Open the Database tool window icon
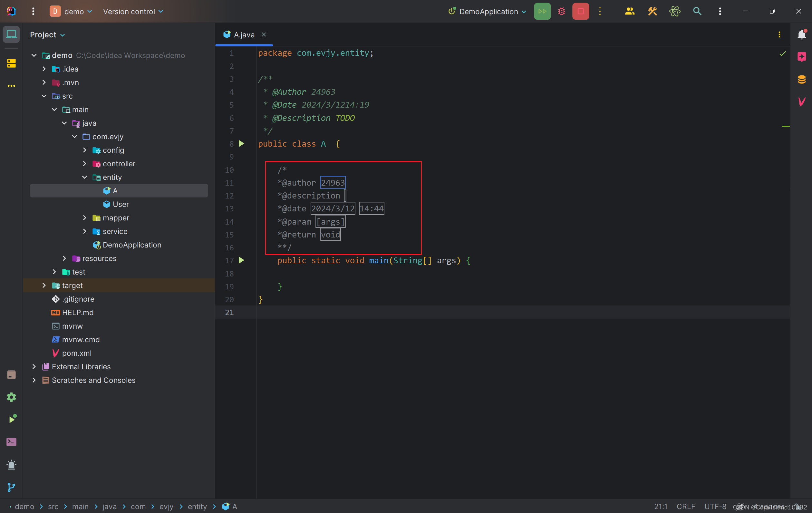 coord(802,79)
